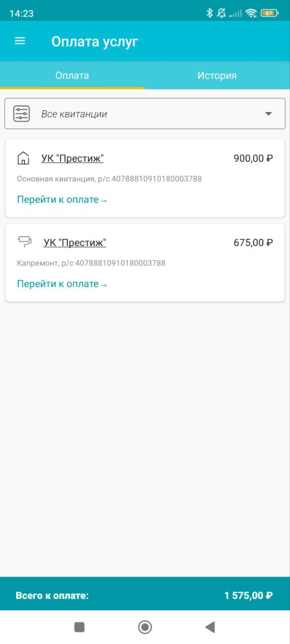Viewport: 290px width, 644px height.
Task: Tap the Wi-Fi status icon
Action: pos(251,14)
